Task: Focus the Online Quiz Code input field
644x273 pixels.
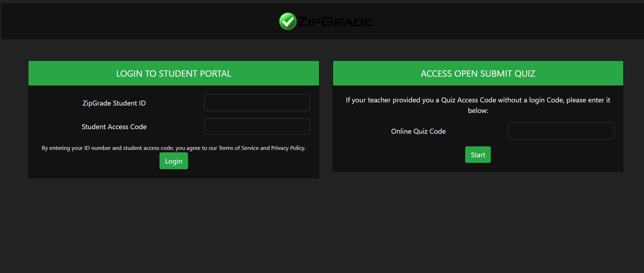Action: coord(561,131)
